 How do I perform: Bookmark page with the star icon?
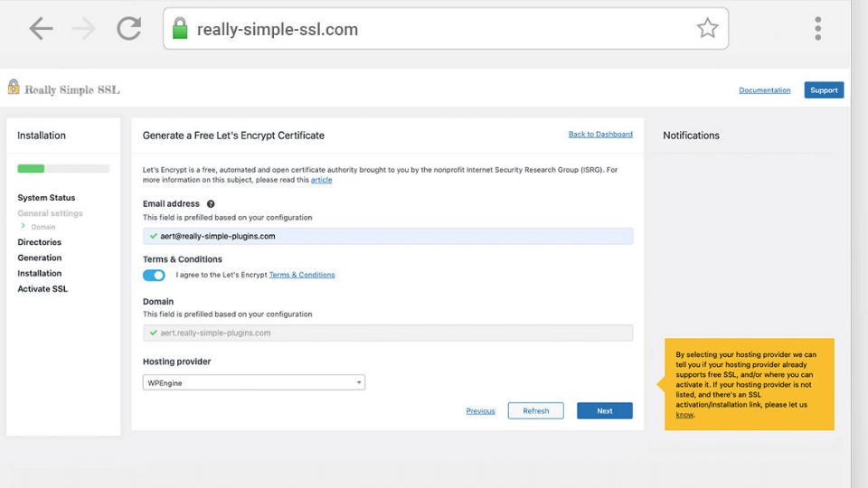coord(707,28)
